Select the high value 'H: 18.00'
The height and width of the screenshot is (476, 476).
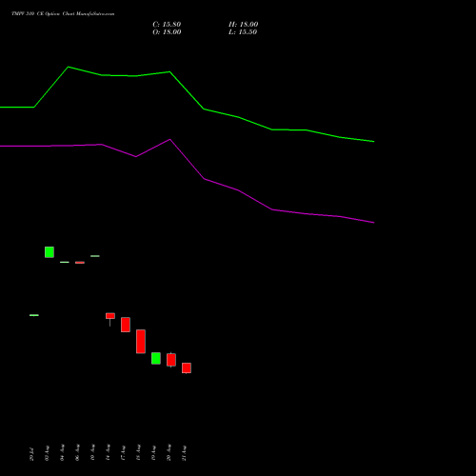coord(243,25)
